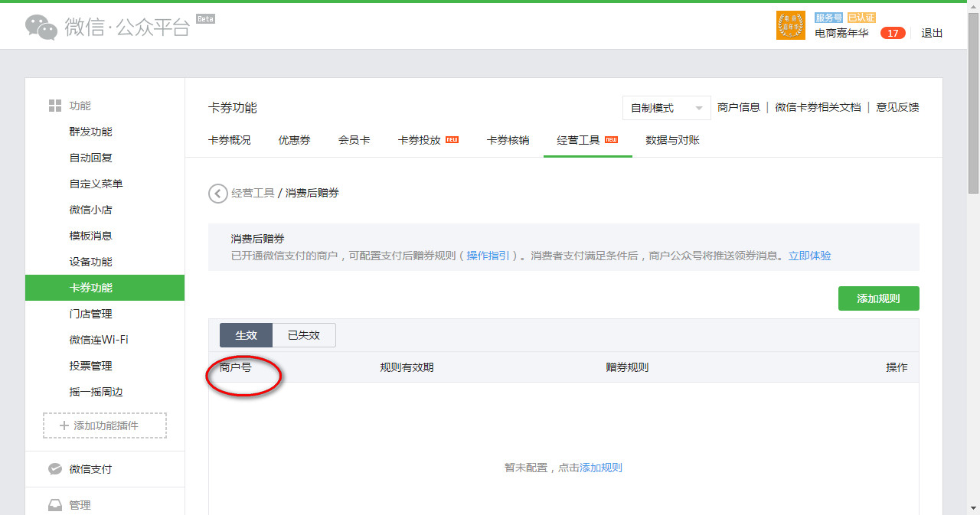Click the 规则有效期 column header
This screenshot has height=515, width=980.
pyautogui.click(x=407, y=367)
